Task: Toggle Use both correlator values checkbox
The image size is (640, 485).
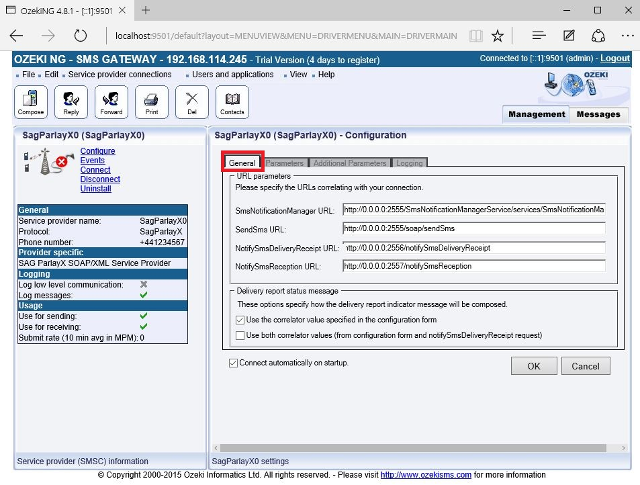Action: (240, 336)
